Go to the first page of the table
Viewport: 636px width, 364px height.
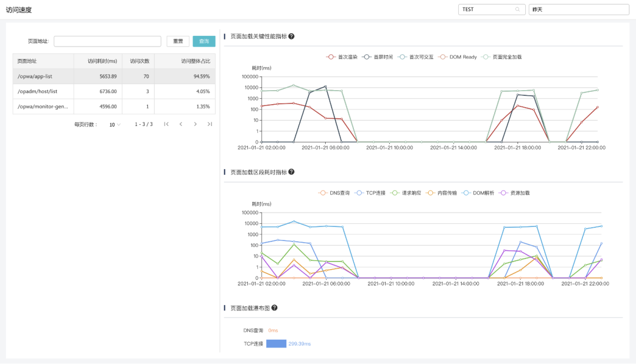coord(166,124)
